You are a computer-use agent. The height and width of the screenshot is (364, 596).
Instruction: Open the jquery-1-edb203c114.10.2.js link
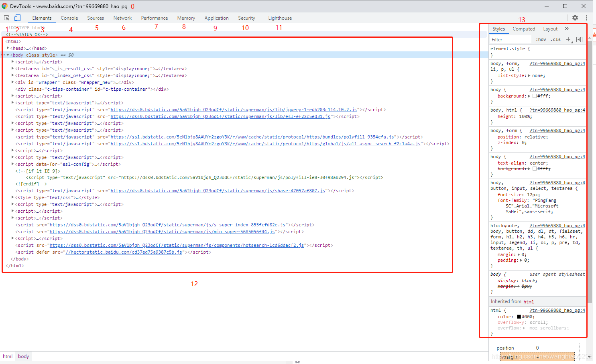pos(234,110)
